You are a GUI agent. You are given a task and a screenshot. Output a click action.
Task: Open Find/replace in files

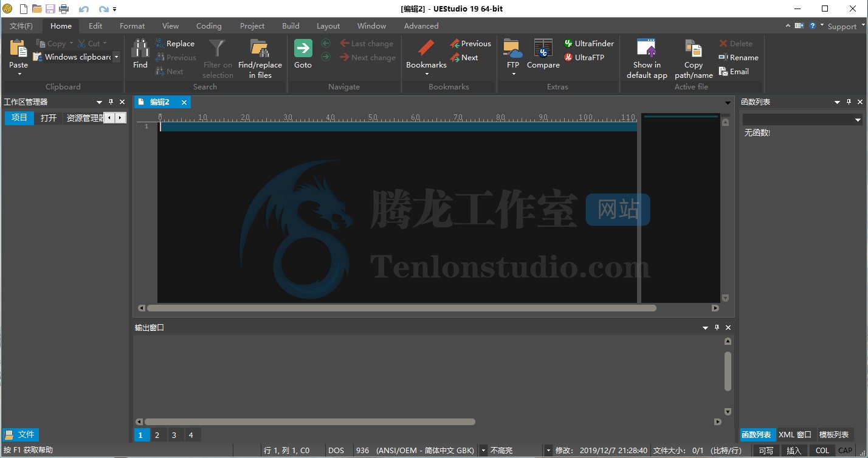point(260,59)
